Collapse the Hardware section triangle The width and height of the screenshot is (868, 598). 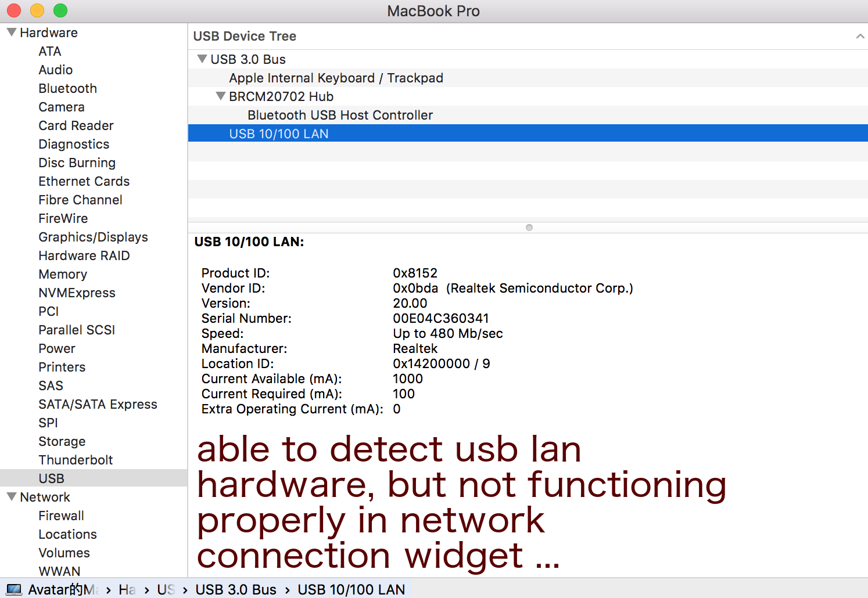11,33
